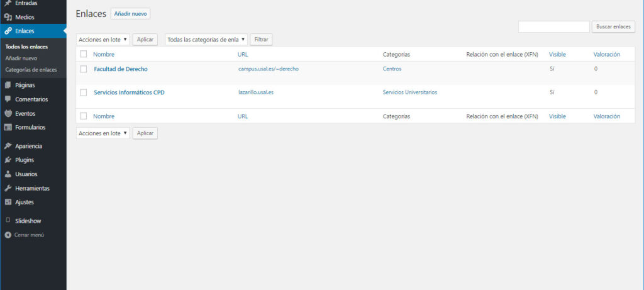Click the Buscar enlaces button
The height and width of the screenshot is (290, 644).
(x=613, y=27)
